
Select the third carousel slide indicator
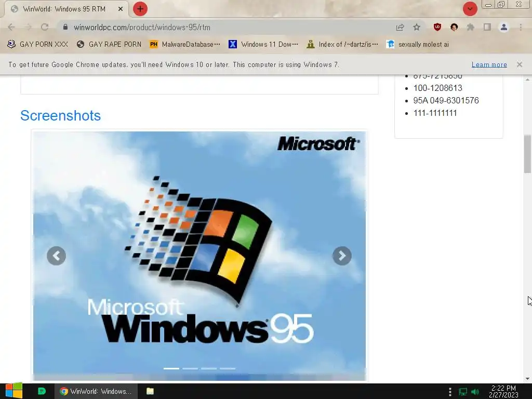(209, 368)
